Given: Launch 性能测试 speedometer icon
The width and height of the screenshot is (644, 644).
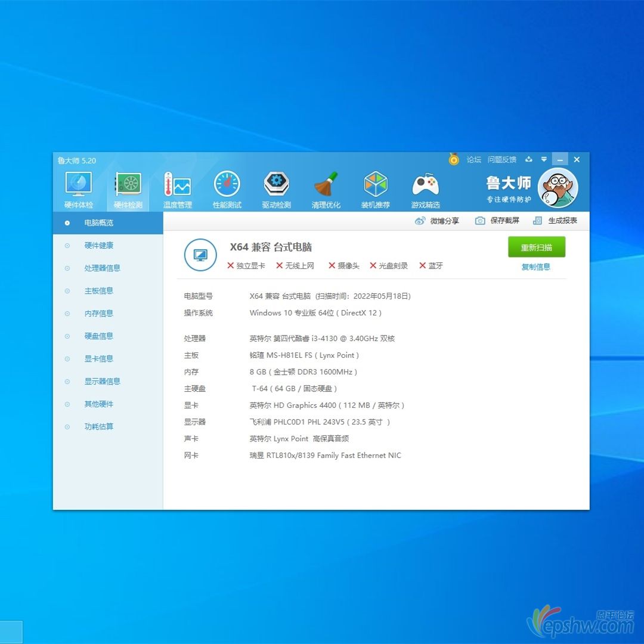Looking at the screenshot, I should 227,190.
